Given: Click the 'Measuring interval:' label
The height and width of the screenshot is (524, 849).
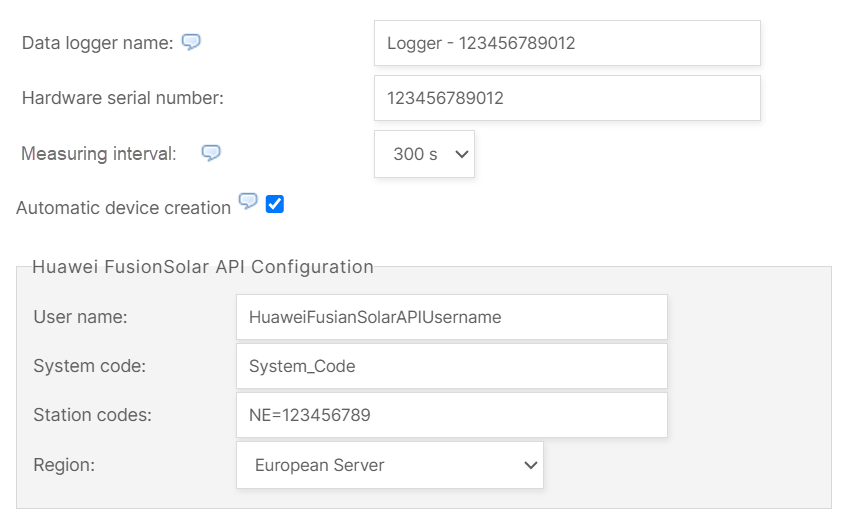Looking at the screenshot, I should point(99,154).
